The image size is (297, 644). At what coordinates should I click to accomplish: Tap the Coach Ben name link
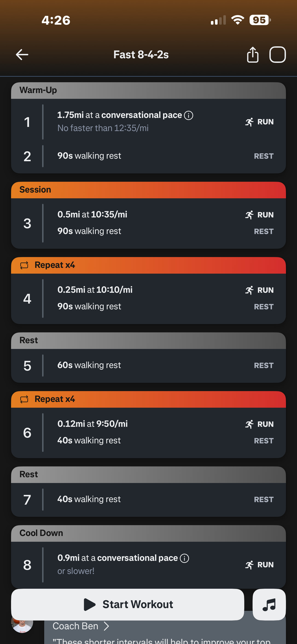[x=75, y=626]
